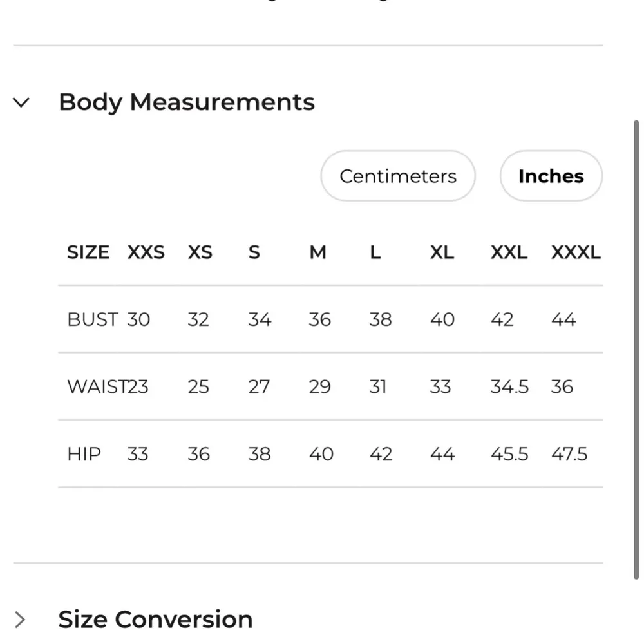The height and width of the screenshot is (644, 644).
Task: Select the WAIST row label
Action: tap(97, 387)
